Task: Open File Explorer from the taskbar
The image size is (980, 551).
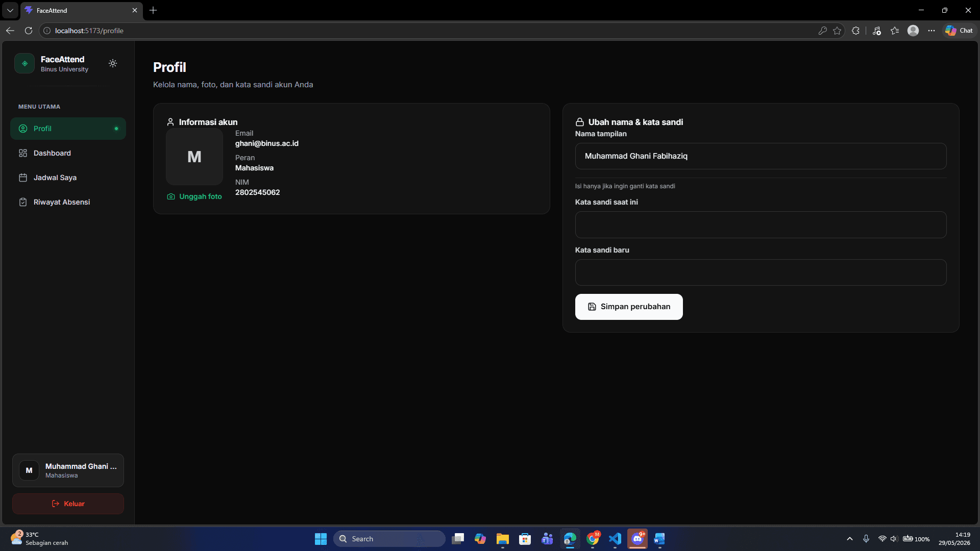Action: pyautogui.click(x=503, y=539)
